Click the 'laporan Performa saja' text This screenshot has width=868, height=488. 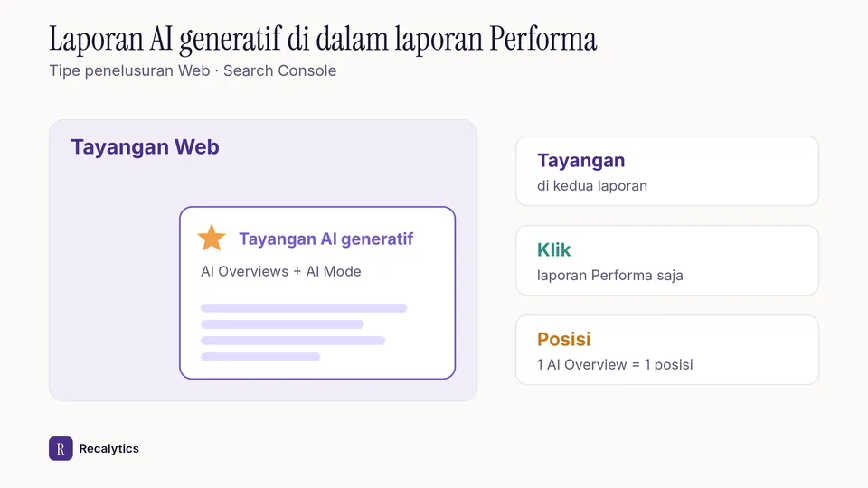coord(610,276)
